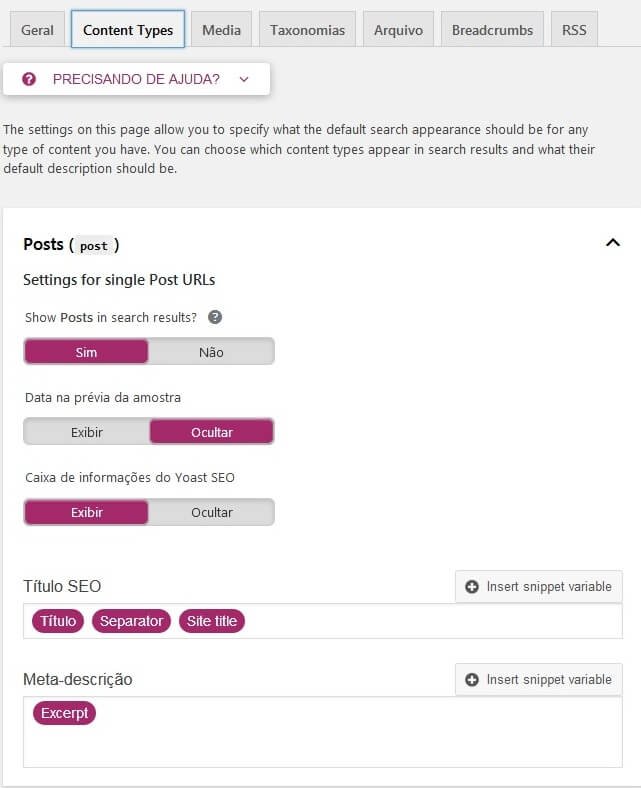The width and height of the screenshot is (641, 788).
Task: Click Insert snippet variable for Meta-descrição
Action: pos(538,679)
